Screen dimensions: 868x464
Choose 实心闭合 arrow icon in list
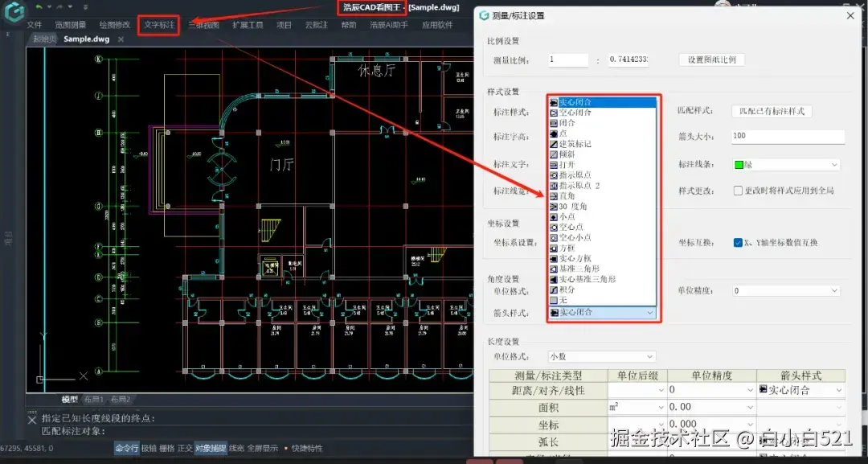tap(554, 102)
